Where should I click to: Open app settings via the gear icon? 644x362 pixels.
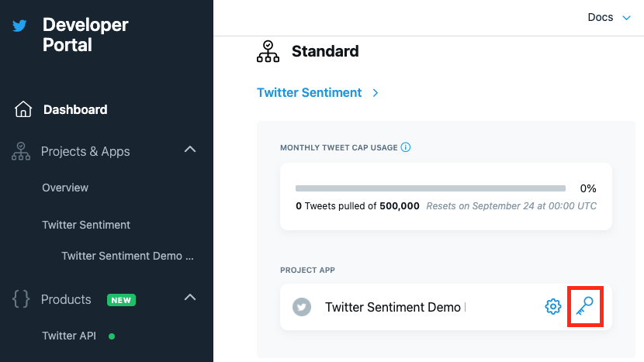click(552, 307)
